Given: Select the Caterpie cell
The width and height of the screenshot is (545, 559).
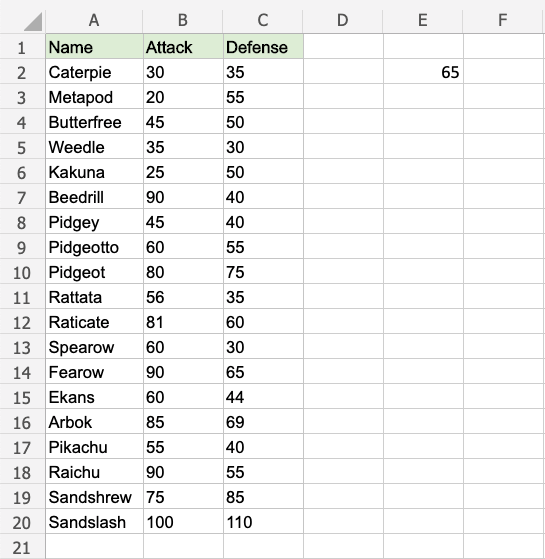Looking at the screenshot, I should pos(94,72).
